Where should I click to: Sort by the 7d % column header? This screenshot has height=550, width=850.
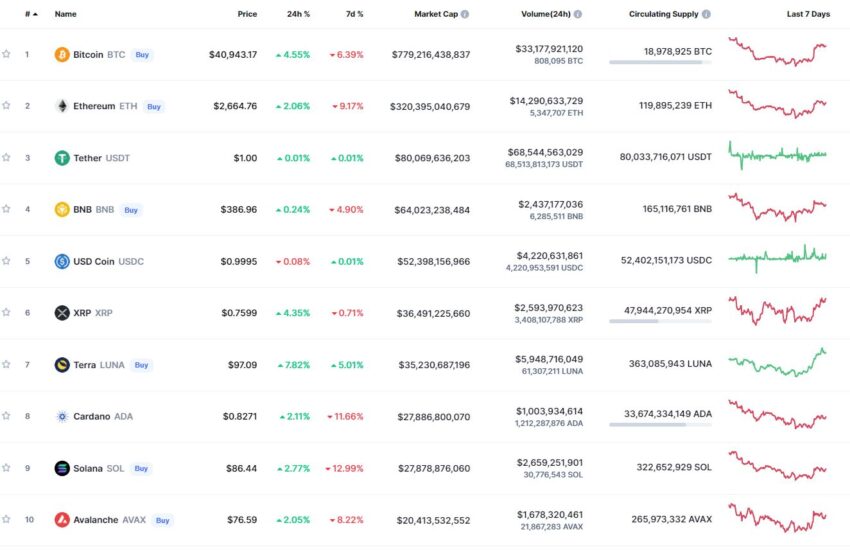point(352,15)
